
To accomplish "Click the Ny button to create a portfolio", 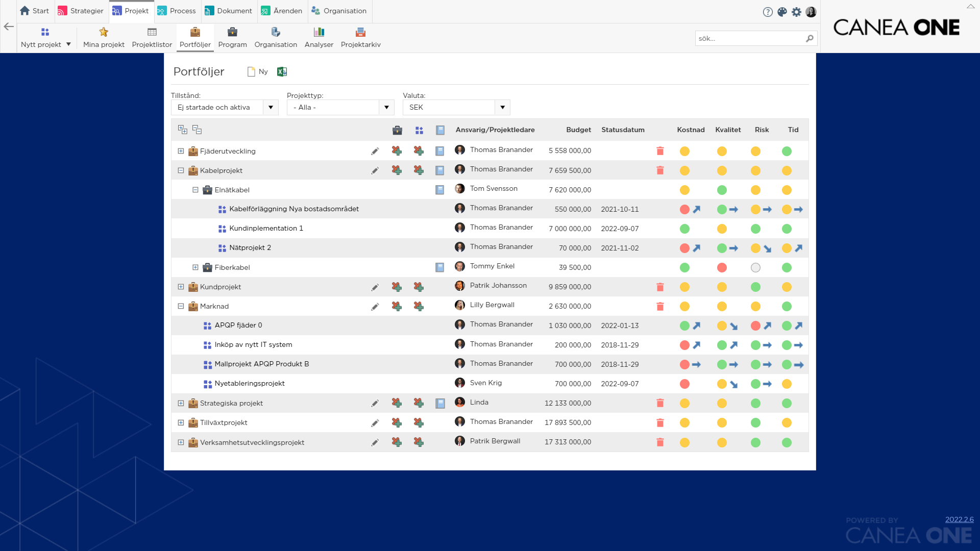I will (x=257, y=71).
